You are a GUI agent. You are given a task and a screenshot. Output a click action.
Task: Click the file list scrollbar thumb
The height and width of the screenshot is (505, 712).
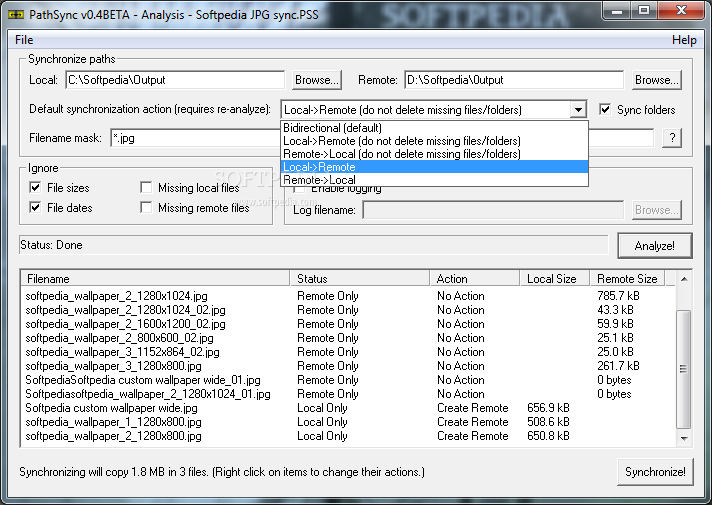[684, 369]
